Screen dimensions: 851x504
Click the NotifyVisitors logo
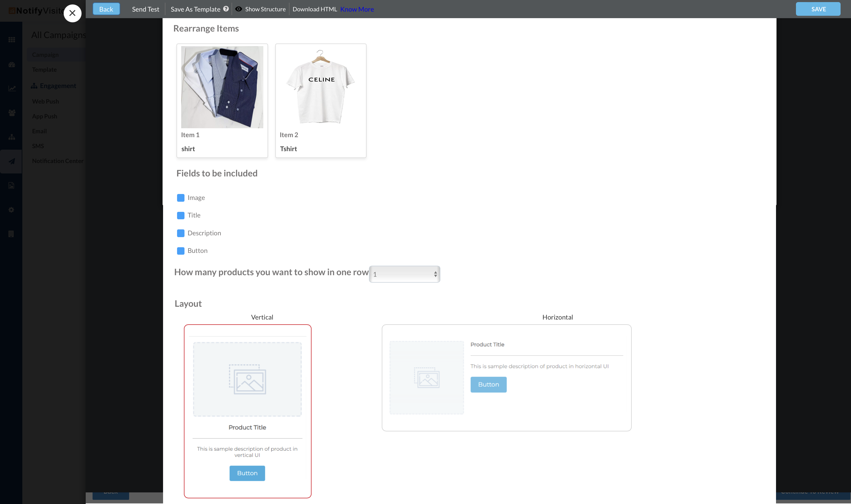coord(36,10)
